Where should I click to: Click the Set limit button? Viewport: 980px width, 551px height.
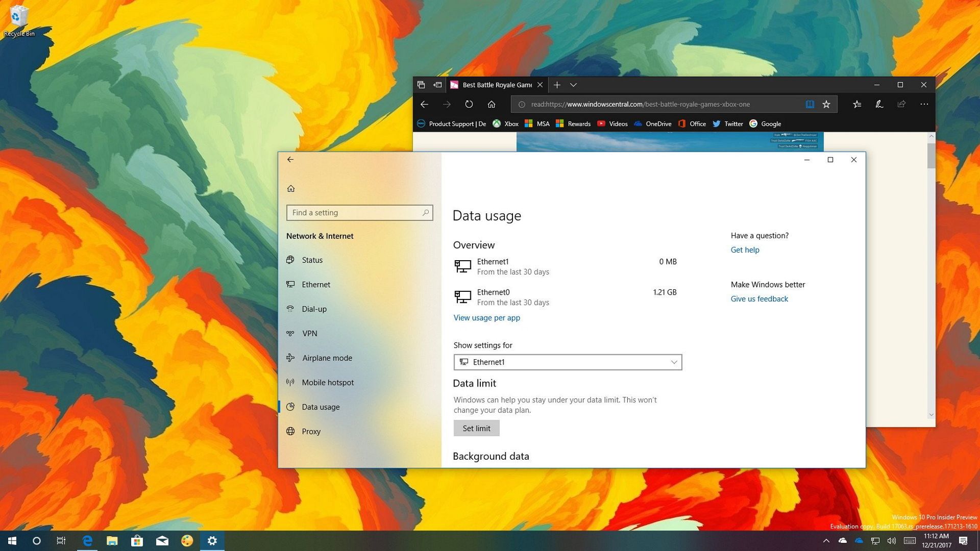(x=476, y=428)
